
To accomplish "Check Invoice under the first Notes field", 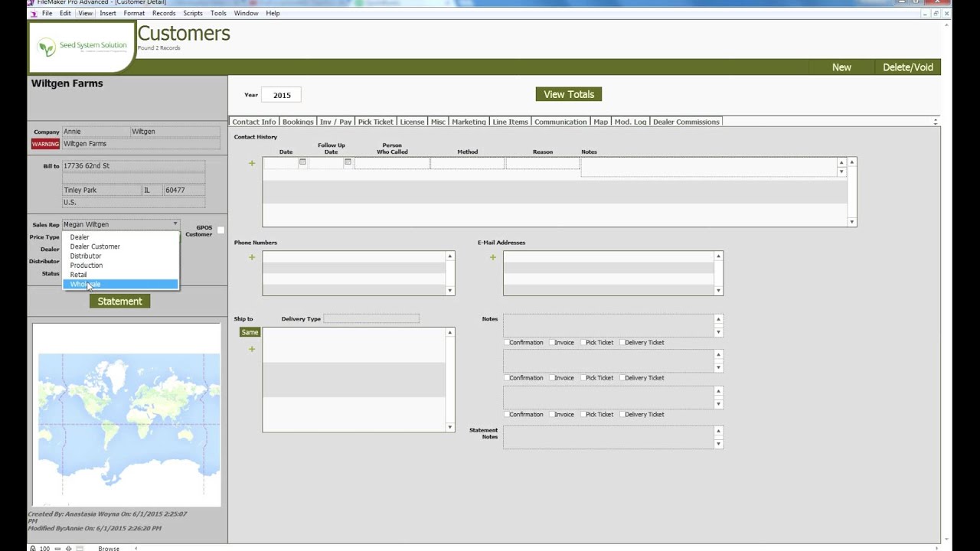I will pos(551,342).
